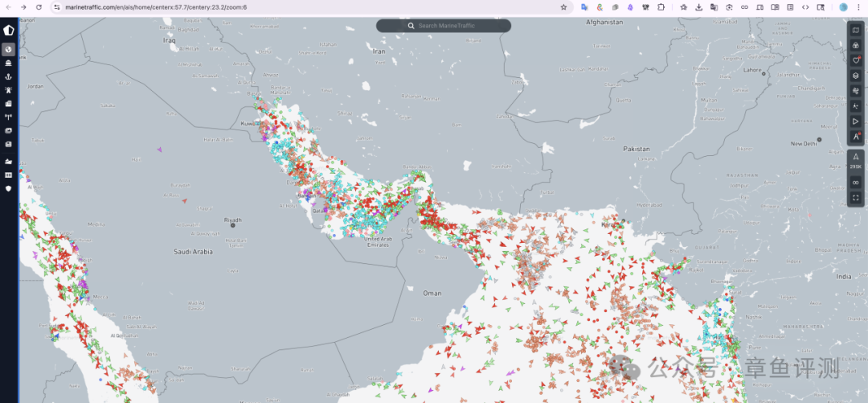The height and width of the screenshot is (403, 868).
Task: Open the Vessels ship icon in sidebar
Action: [8, 63]
